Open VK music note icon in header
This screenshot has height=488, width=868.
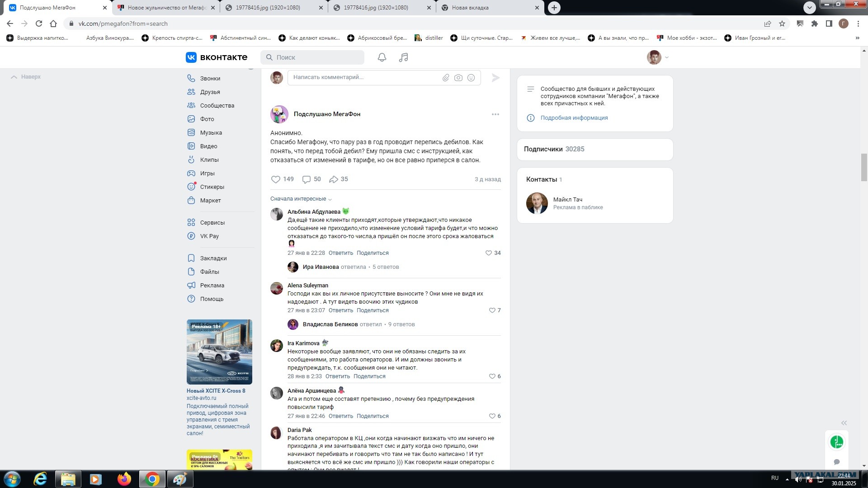[x=404, y=57]
